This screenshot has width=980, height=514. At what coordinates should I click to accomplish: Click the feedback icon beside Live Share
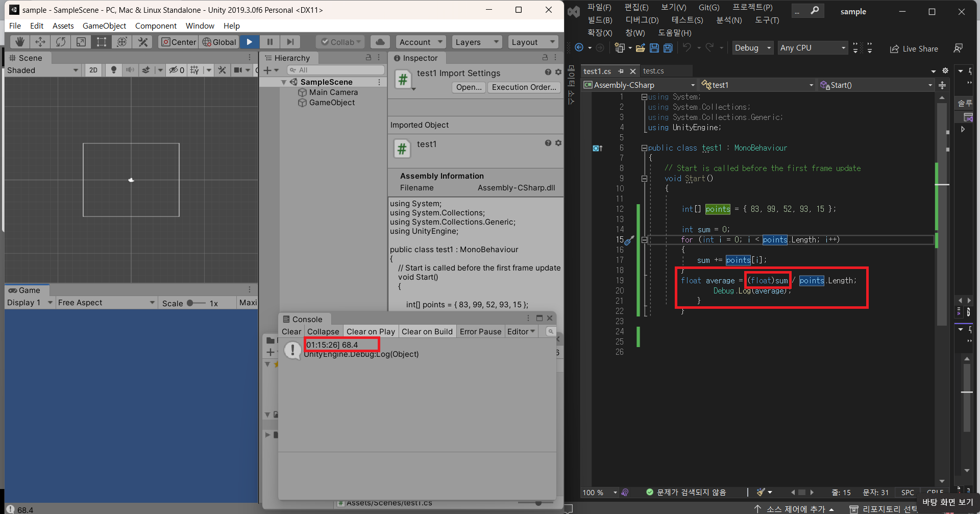[958, 48]
